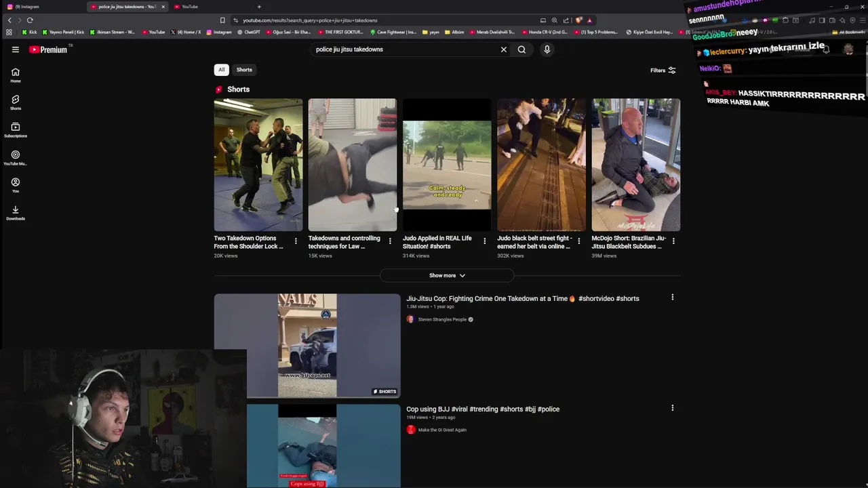Open the zoom magnifier in address bar
Viewport: 868px width, 488px height.
[x=554, y=20]
